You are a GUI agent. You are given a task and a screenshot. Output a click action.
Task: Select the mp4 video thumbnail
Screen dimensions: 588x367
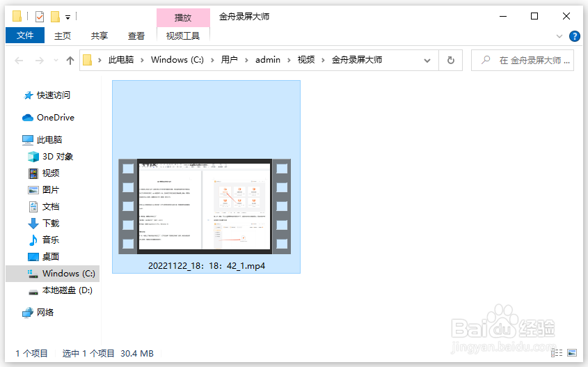[205, 206]
